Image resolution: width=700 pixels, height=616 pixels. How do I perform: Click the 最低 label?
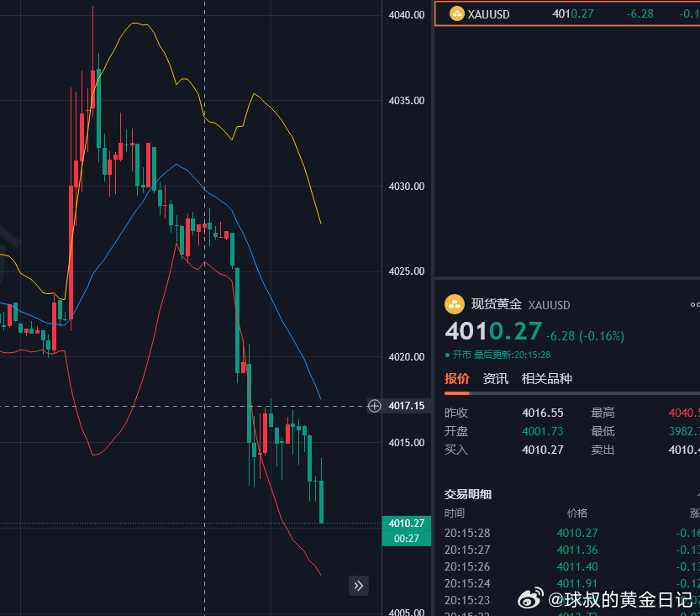tap(603, 431)
